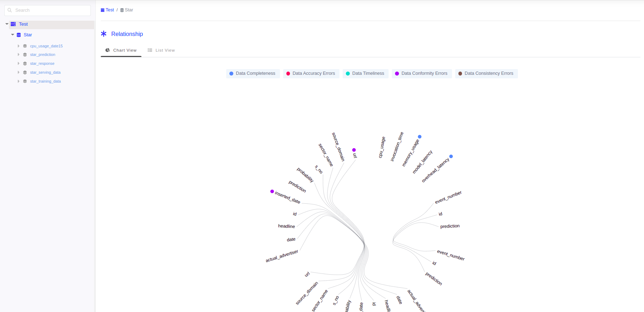Viewport: 644px width, 312px height.
Task: Click the overhead_latency node label
Action: coord(435,170)
